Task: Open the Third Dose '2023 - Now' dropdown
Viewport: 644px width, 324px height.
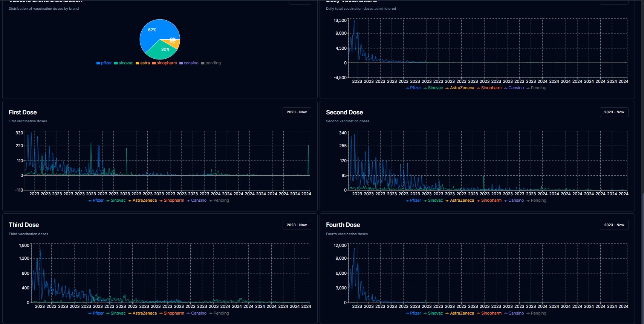Action: [297, 225]
